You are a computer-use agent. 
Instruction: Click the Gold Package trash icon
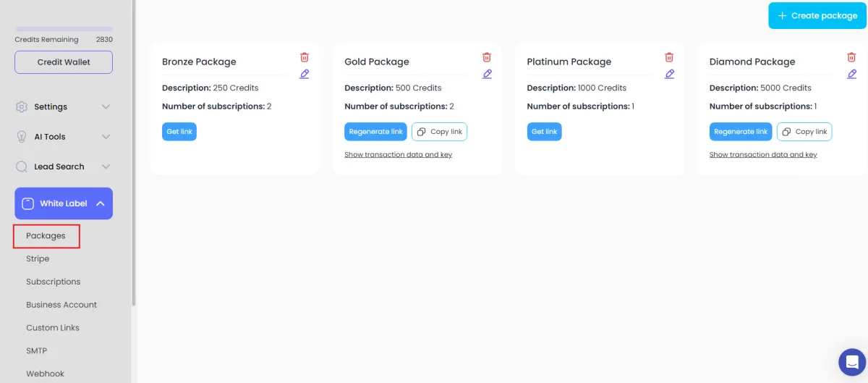coord(487,57)
